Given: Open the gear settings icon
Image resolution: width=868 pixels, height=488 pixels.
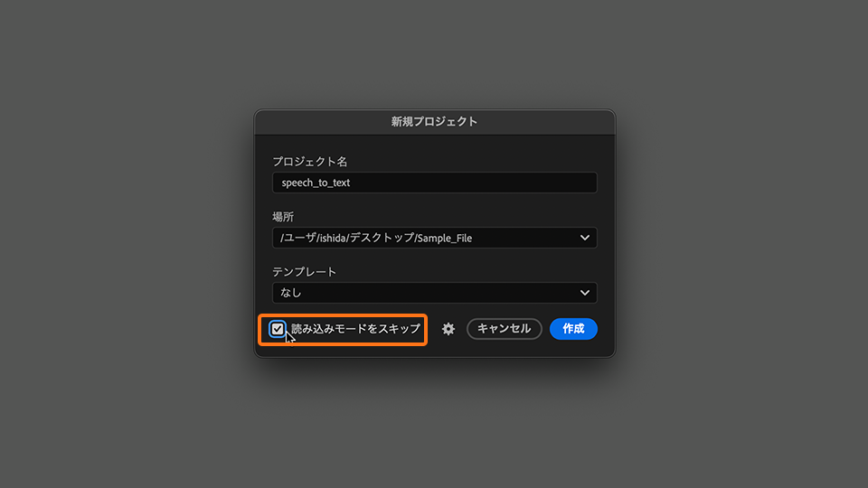Looking at the screenshot, I should click(x=448, y=329).
